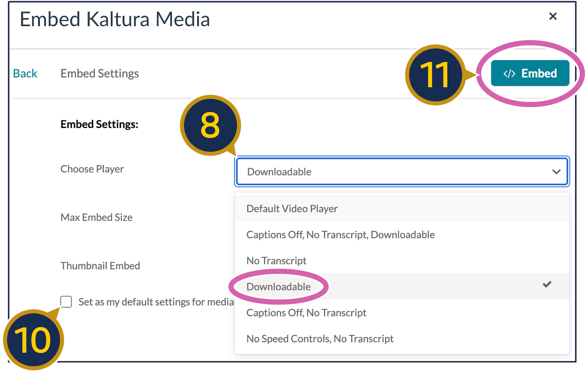Open the Choose Player dropdown
This screenshot has height=374, width=588.
click(402, 171)
